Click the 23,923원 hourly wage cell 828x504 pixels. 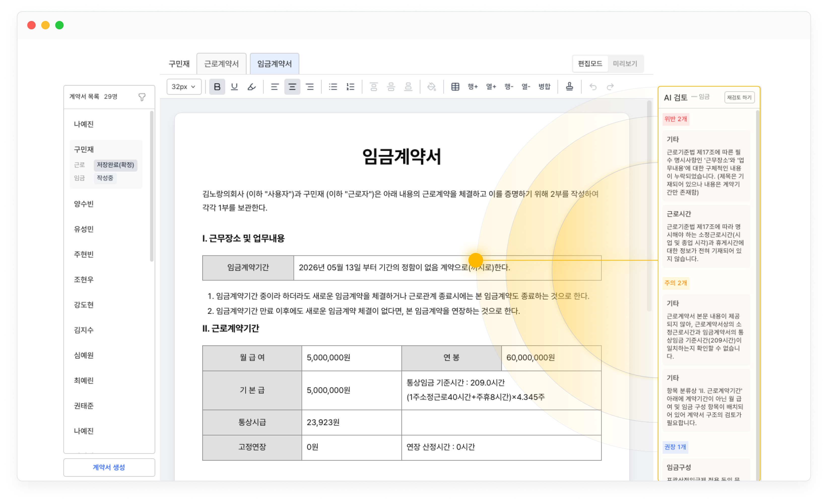click(351, 422)
